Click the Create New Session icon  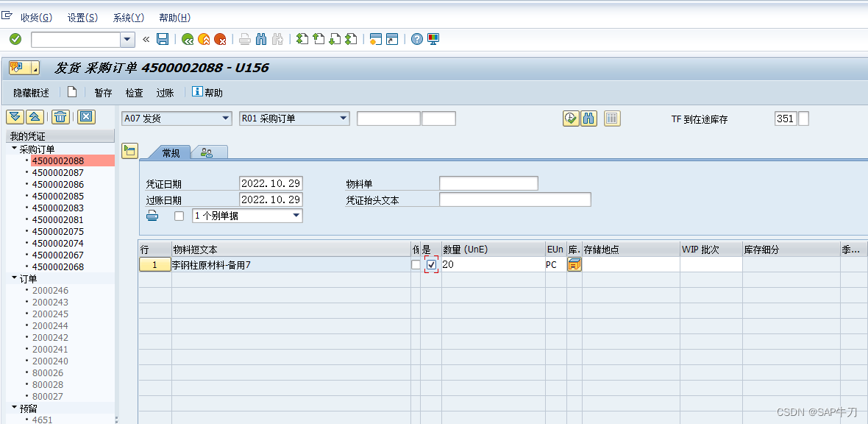[376, 39]
